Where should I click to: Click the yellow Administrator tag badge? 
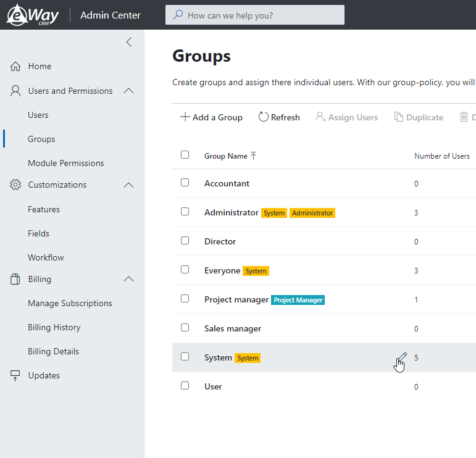coord(312,213)
